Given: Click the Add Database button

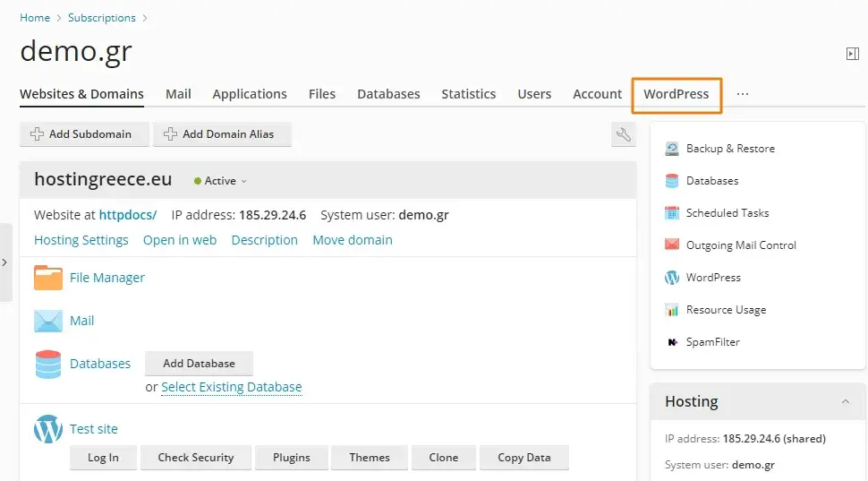Looking at the screenshot, I should click(199, 364).
